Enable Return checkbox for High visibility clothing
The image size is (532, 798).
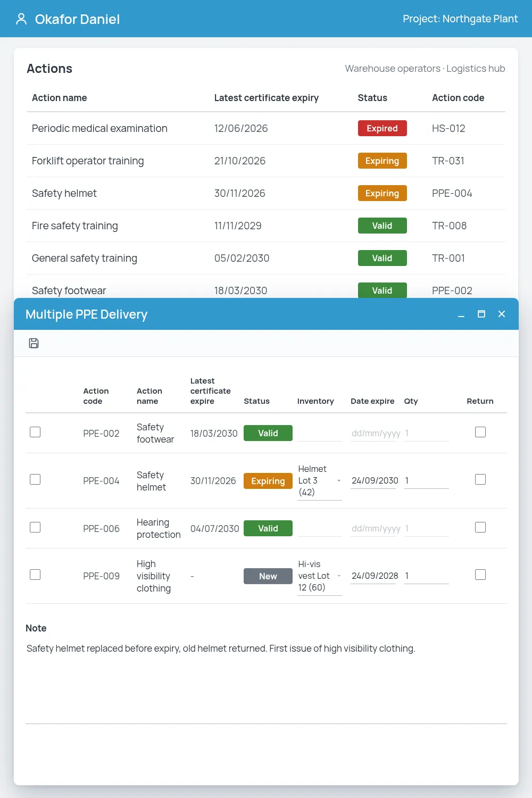pyautogui.click(x=480, y=575)
